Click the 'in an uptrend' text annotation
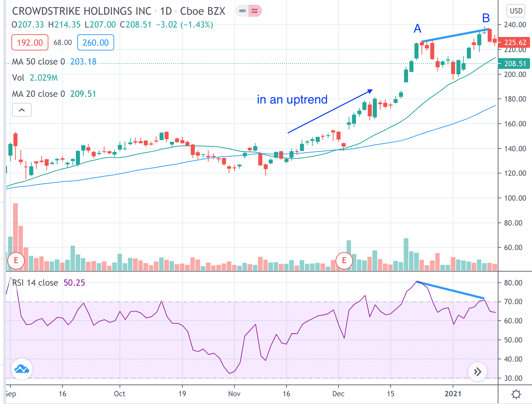The image size is (532, 404). [292, 99]
